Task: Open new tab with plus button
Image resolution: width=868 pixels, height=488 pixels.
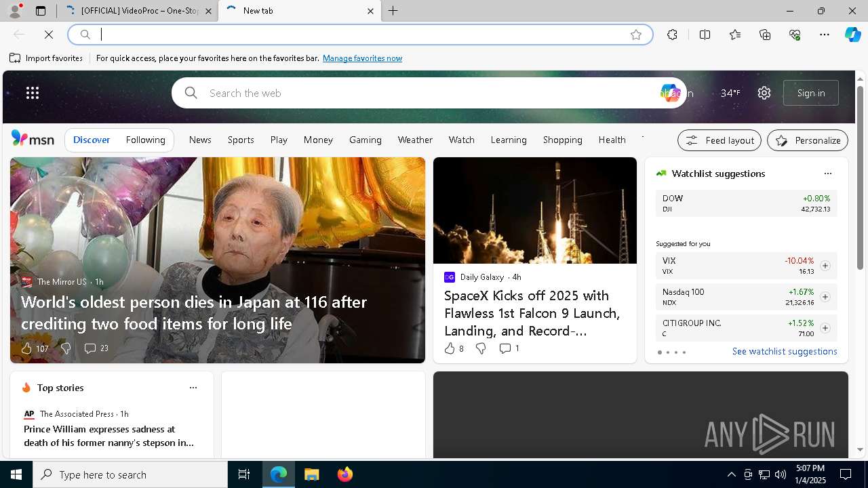Action: (x=393, y=11)
